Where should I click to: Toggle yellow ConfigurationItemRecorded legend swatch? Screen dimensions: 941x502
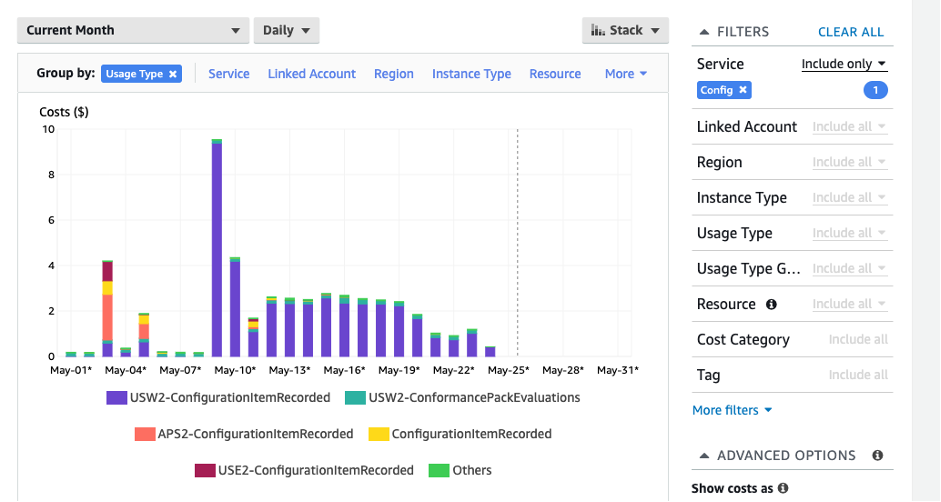coord(379,434)
